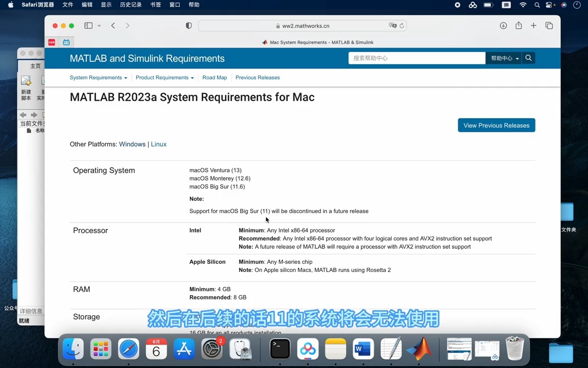Open System Preferences from the Dock
Screen dimensions: 588x368
(212, 349)
